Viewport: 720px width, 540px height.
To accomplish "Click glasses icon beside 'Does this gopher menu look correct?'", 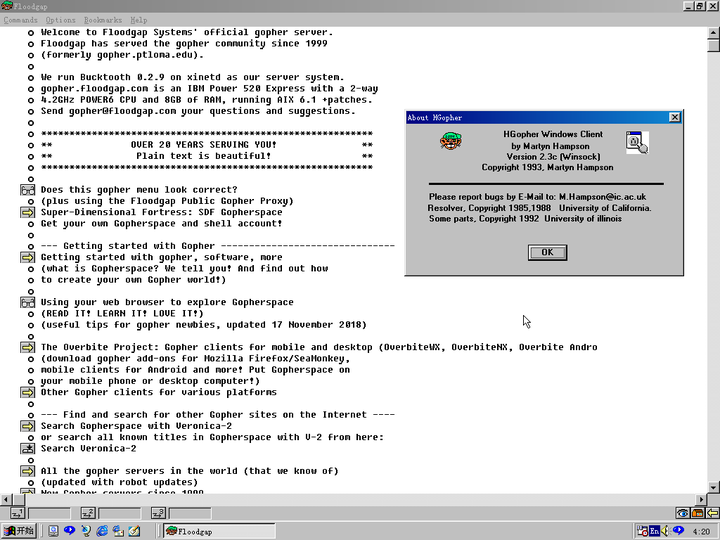I will coord(28,190).
